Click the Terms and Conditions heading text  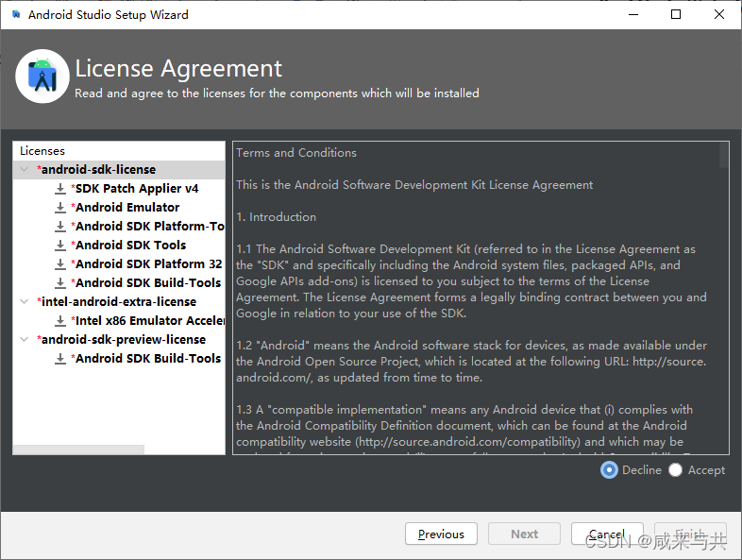point(296,153)
